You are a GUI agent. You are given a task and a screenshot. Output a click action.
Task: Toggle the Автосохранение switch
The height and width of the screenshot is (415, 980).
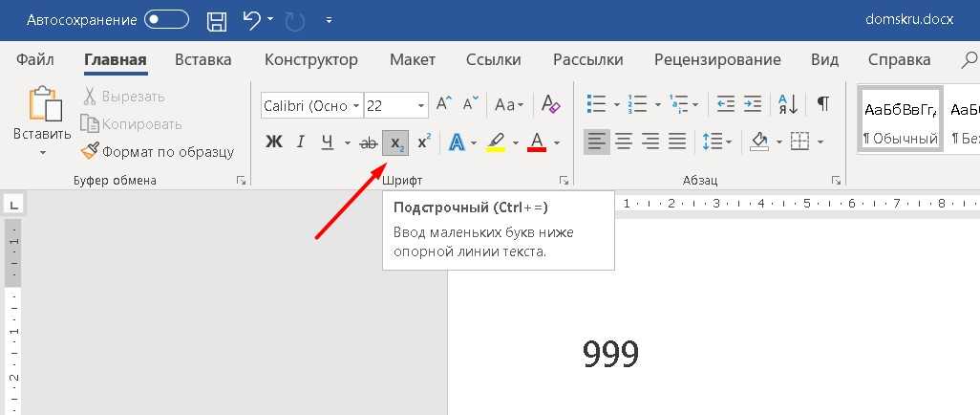click(x=166, y=20)
